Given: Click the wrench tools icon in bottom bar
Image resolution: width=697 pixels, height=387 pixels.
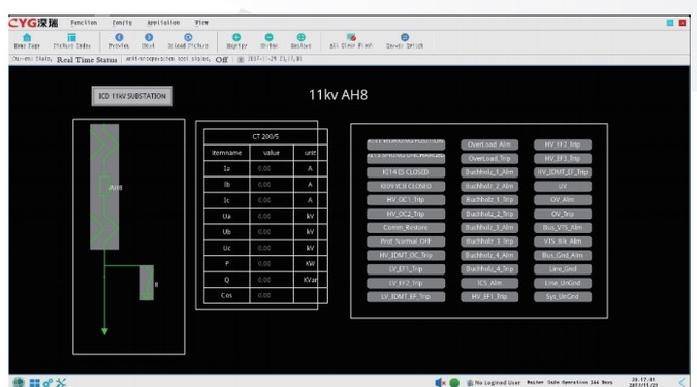Looking at the screenshot, I should click(61, 383).
